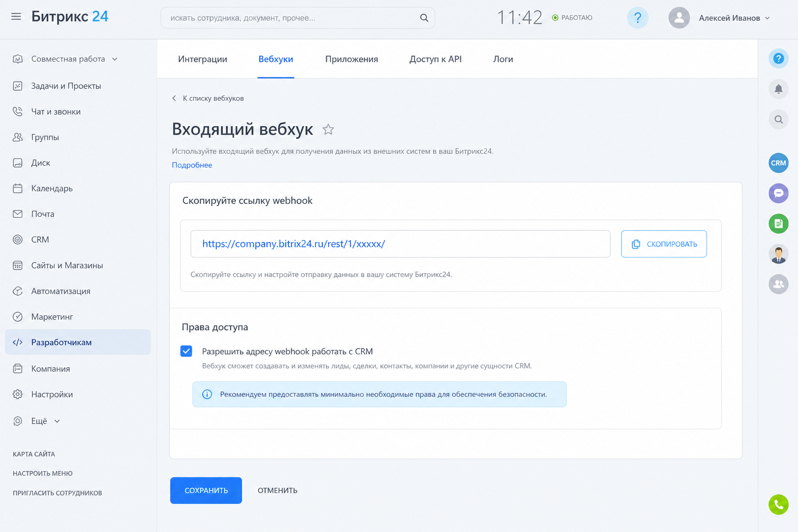Click the user avatar icon beside Алексей Иванов
Viewport: 798px width, 532px height.
[679, 18]
